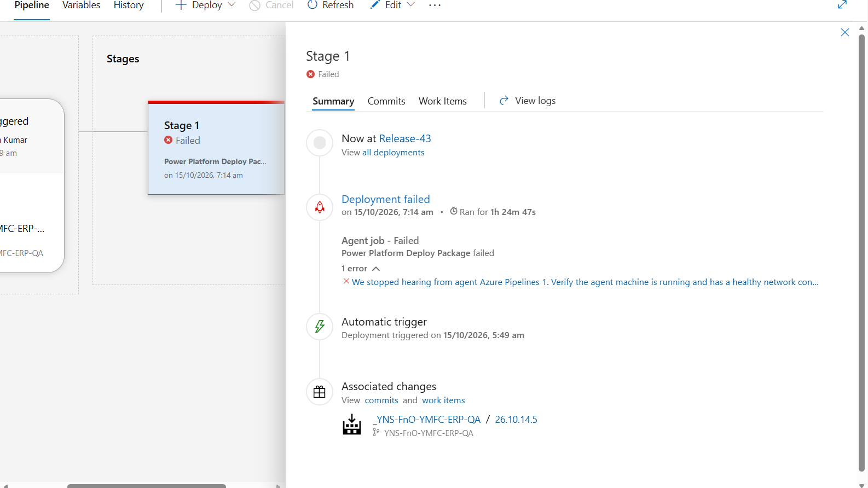Click the lightning Automatic trigger icon
868x488 pixels.
(320, 327)
